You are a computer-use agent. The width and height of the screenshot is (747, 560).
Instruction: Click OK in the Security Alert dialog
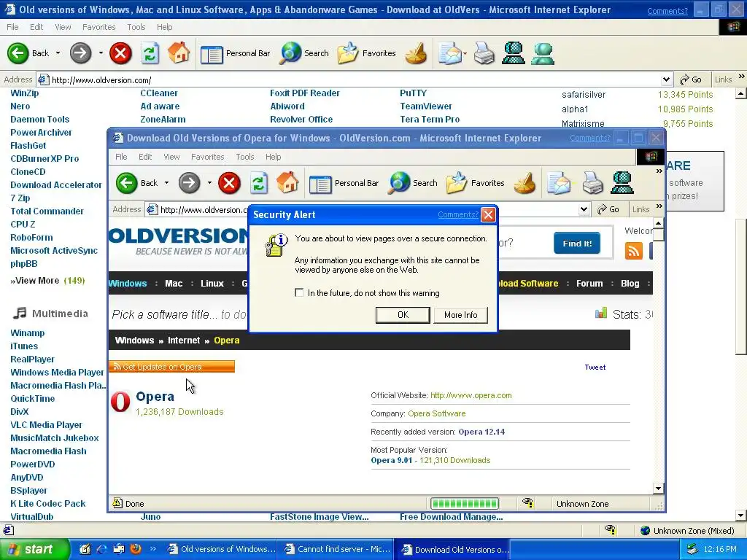pyautogui.click(x=403, y=315)
